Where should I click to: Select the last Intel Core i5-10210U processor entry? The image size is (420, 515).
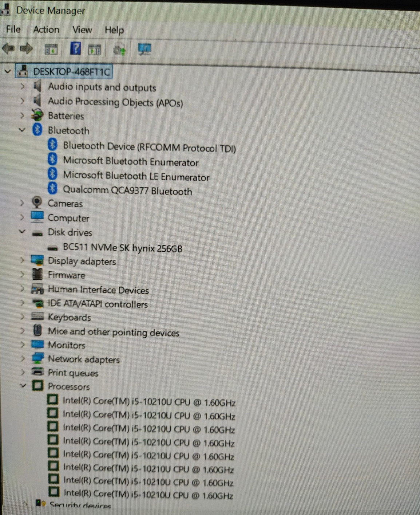pos(148,494)
